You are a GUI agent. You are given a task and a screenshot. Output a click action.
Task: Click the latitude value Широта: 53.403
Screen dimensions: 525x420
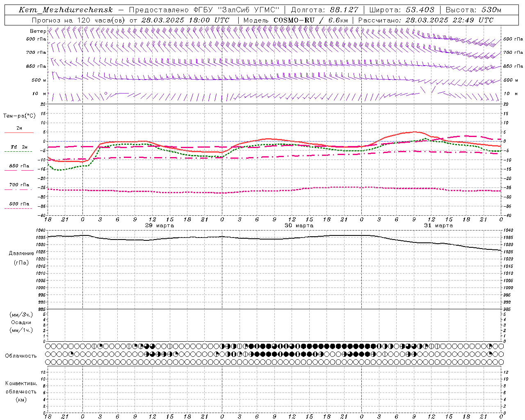(402, 10)
